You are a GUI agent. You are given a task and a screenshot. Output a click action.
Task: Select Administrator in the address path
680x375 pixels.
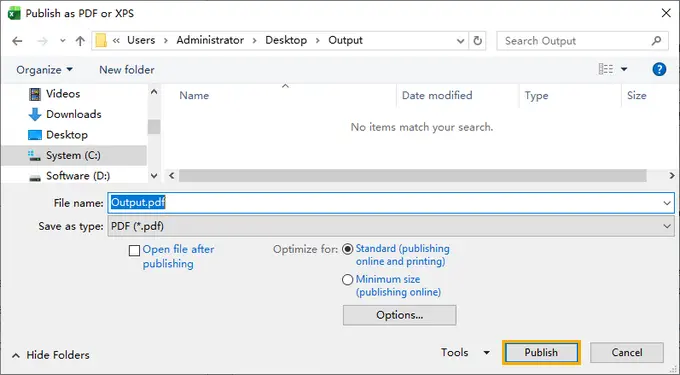[x=210, y=40]
